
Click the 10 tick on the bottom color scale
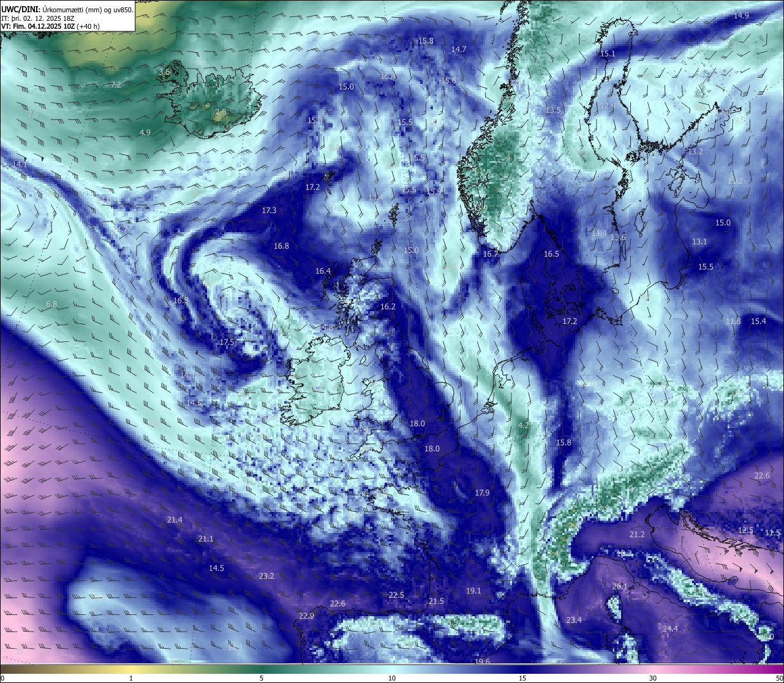[x=392, y=678]
